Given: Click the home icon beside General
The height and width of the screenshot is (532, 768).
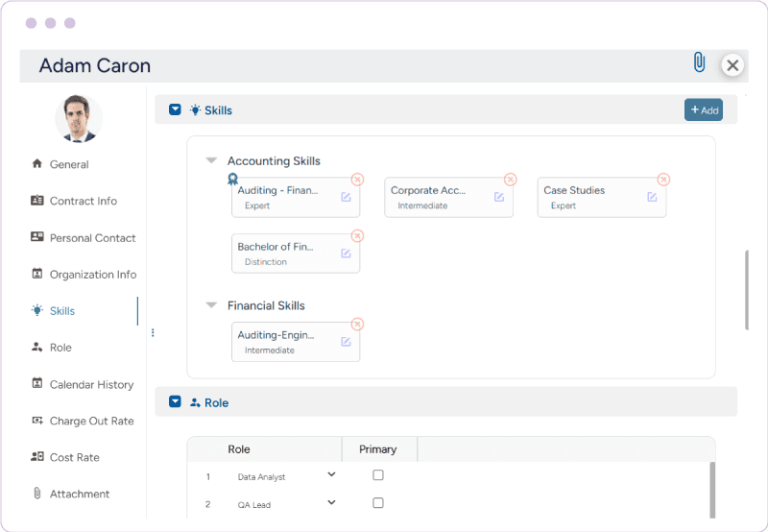Looking at the screenshot, I should pyautogui.click(x=37, y=163).
